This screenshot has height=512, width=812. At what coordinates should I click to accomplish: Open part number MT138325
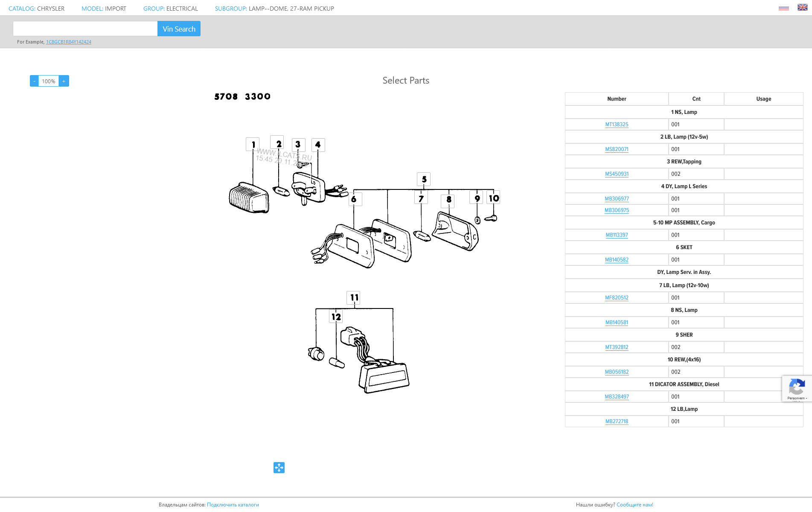coord(617,125)
